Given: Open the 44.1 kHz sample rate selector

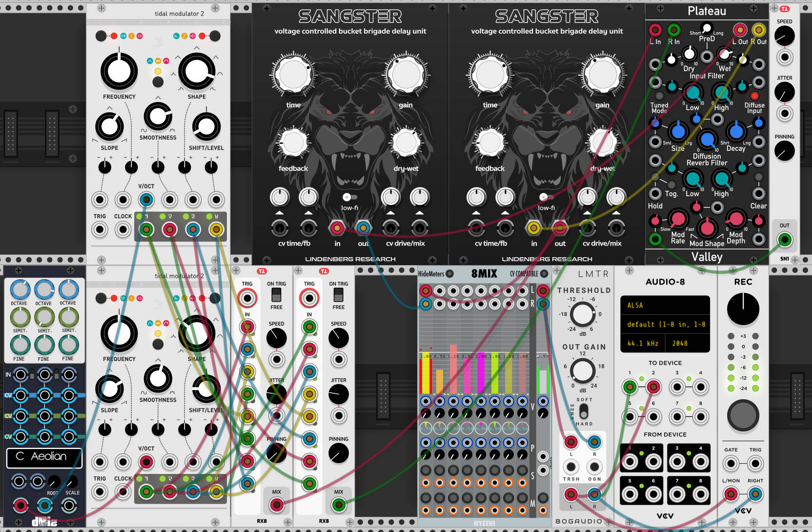Looking at the screenshot, I should (643, 343).
